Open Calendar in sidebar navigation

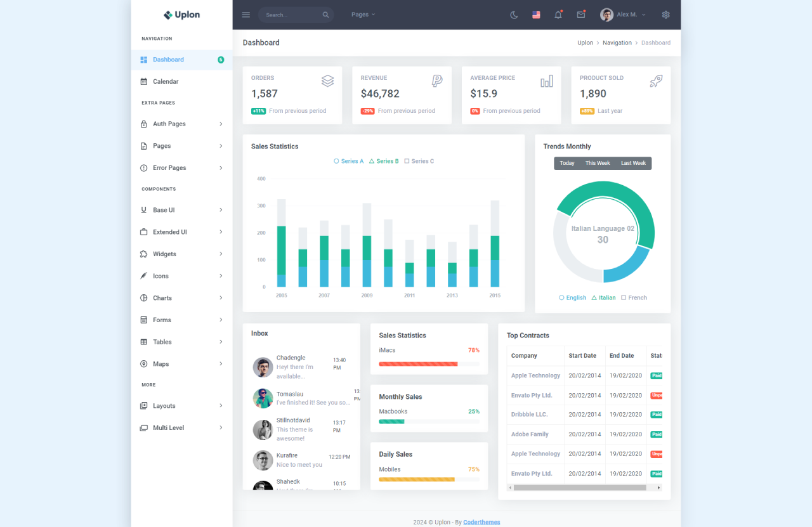[x=182, y=82]
